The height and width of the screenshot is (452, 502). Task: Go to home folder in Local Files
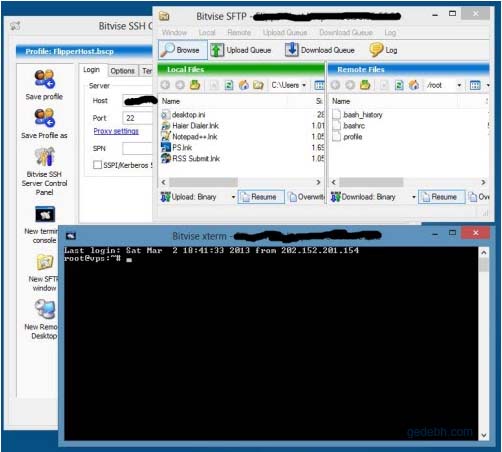point(244,85)
